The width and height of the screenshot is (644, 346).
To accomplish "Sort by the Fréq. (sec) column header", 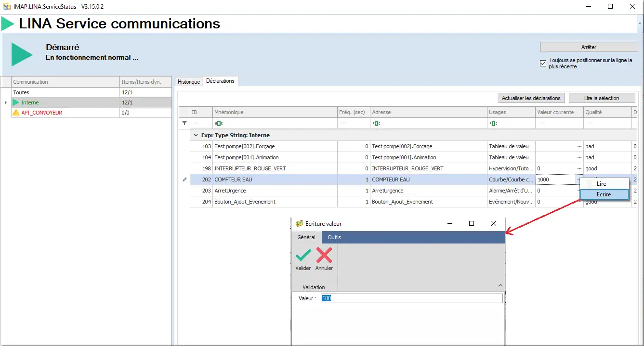I will click(354, 112).
